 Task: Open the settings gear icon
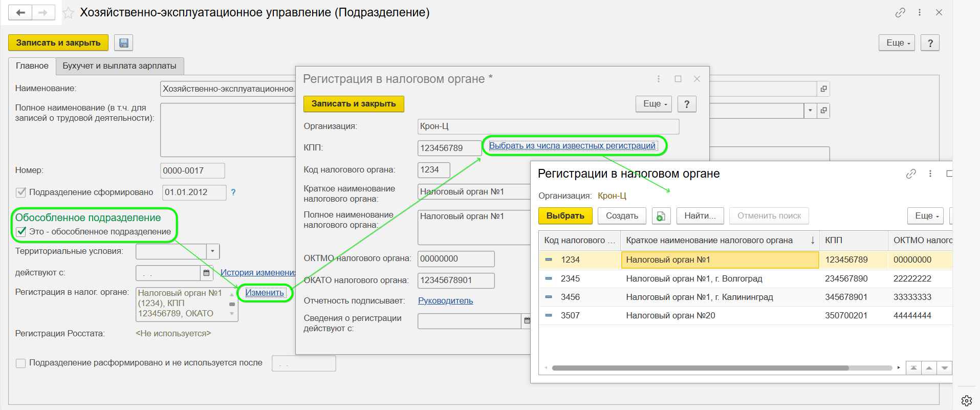click(x=966, y=400)
